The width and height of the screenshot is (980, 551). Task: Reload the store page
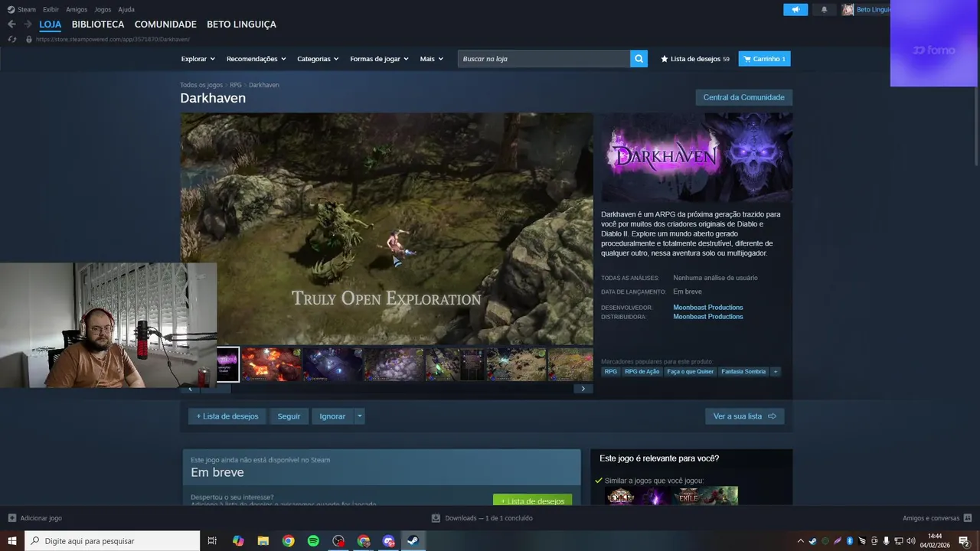point(11,39)
